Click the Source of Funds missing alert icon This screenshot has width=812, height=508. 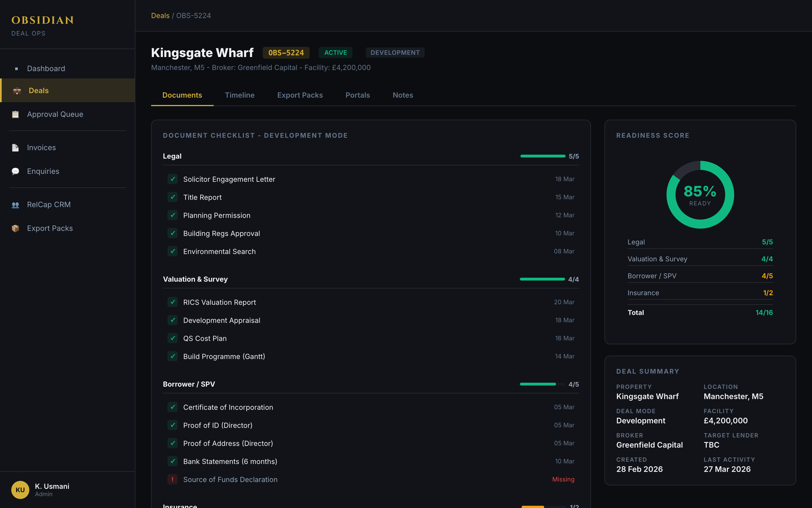pos(173,479)
